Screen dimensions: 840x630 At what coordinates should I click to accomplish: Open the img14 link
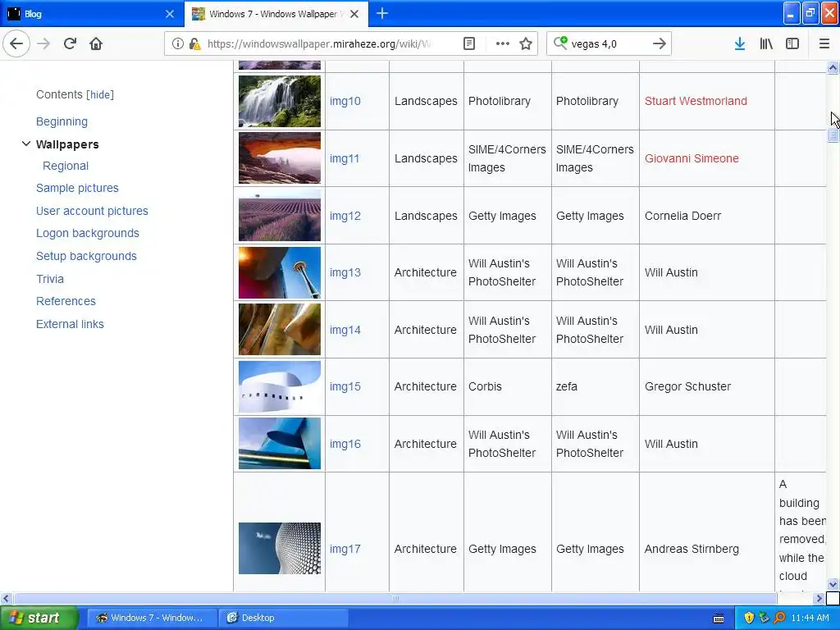tap(345, 330)
